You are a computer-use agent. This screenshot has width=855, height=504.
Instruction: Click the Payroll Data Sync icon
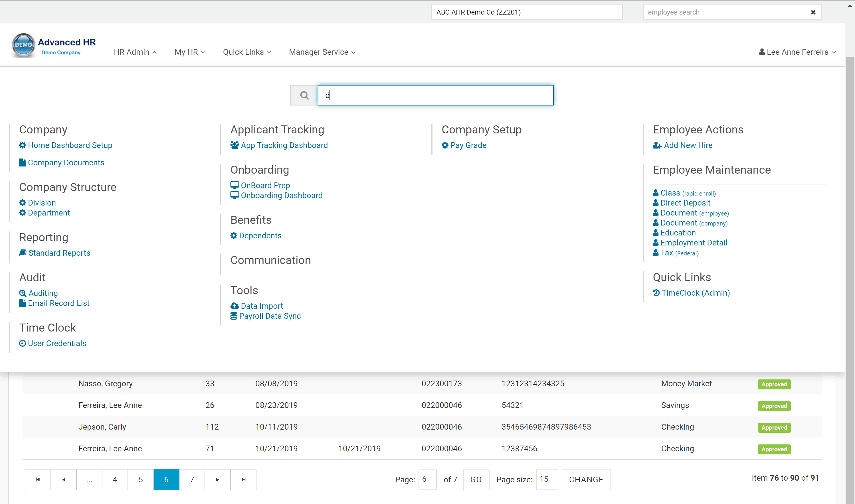click(x=234, y=316)
